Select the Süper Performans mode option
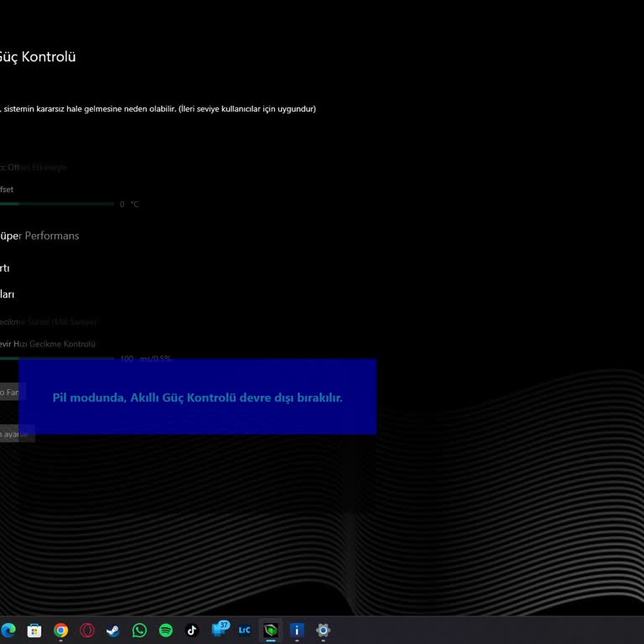This screenshot has height=644, width=644. click(x=40, y=236)
